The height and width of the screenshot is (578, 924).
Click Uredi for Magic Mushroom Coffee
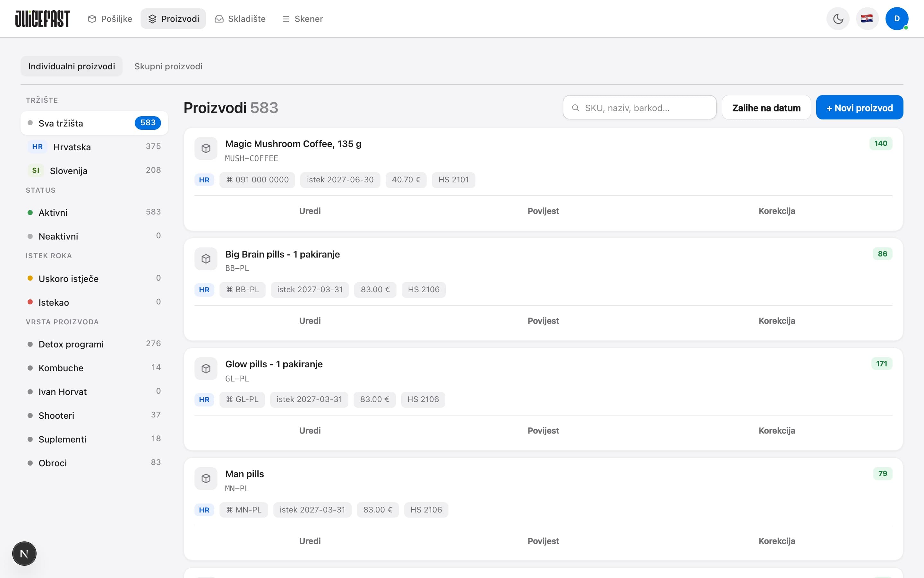tap(310, 211)
